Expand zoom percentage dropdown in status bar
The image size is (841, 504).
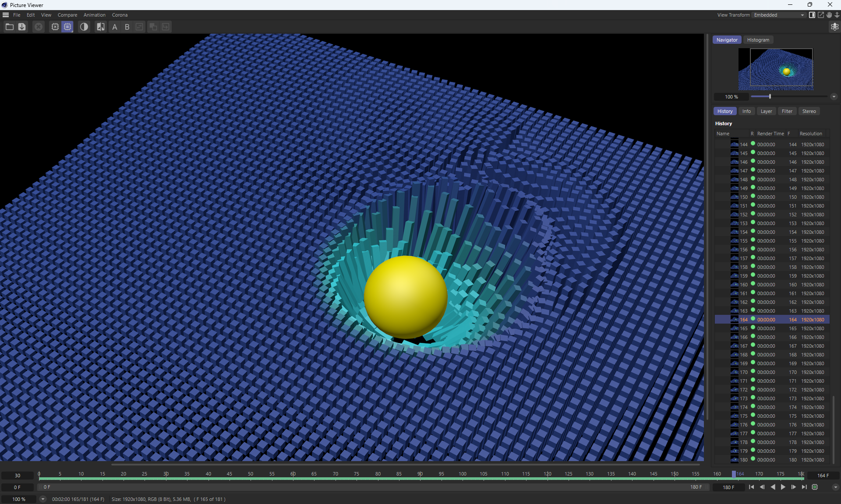(42, 499)
